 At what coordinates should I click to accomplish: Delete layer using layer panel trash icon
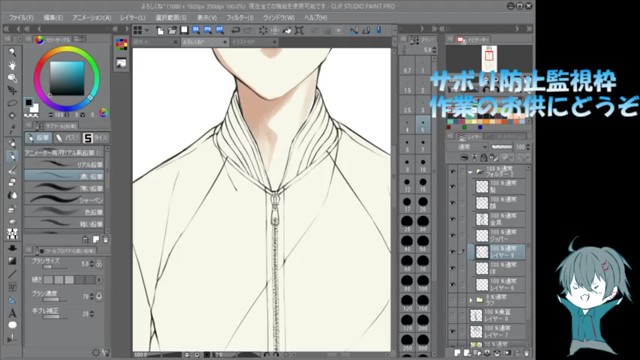pos(527,353)
